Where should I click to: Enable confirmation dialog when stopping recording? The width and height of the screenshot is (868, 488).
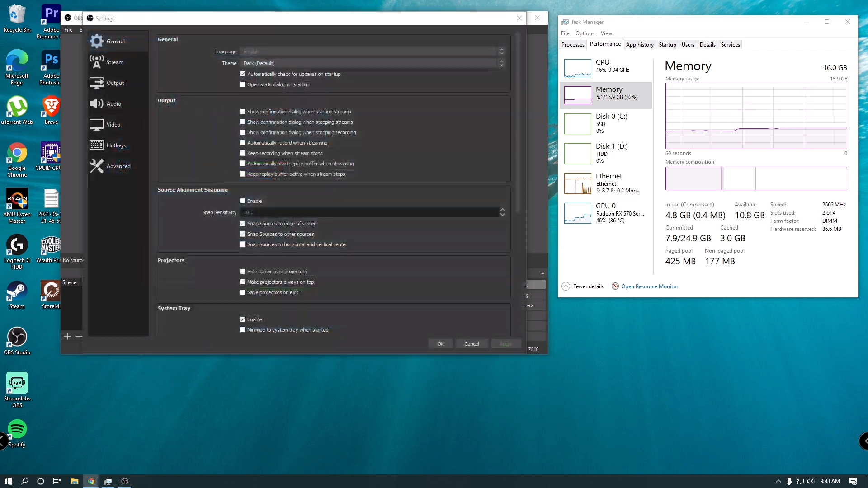(242, 132)
